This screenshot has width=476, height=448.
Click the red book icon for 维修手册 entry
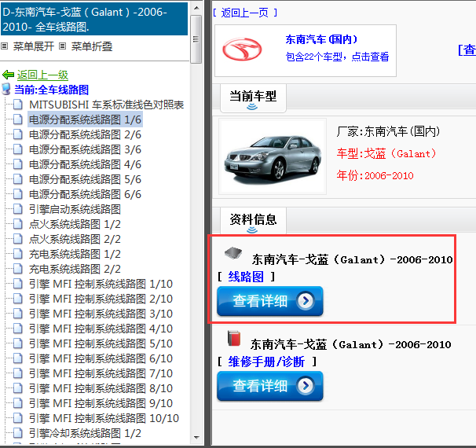[x=234, y=338]
